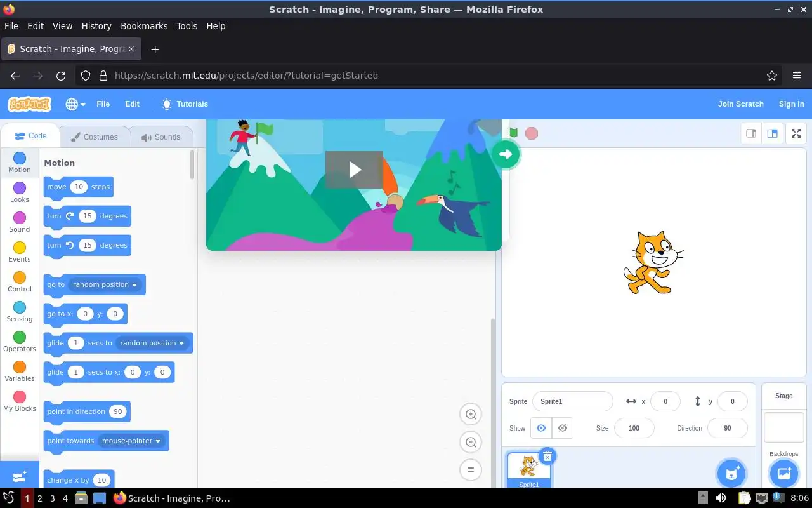Open the Tutorials library

[x=185, y=104]
